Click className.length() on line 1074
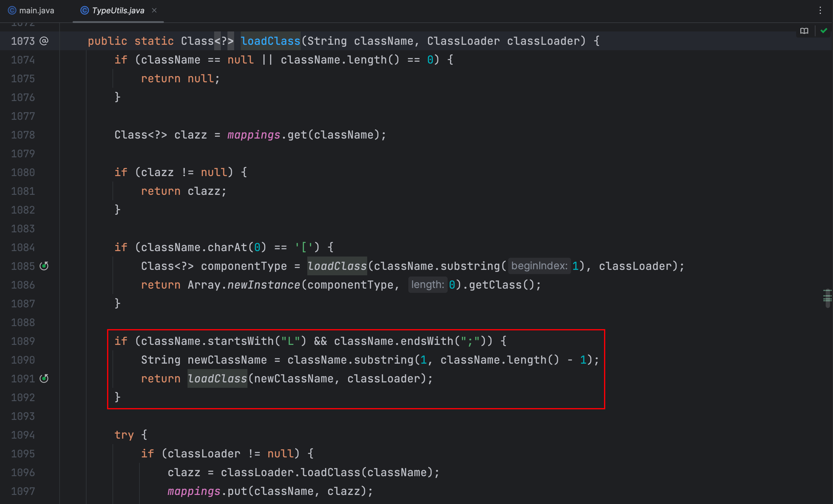This screenshot has width=833, height=504. (340, 60)
